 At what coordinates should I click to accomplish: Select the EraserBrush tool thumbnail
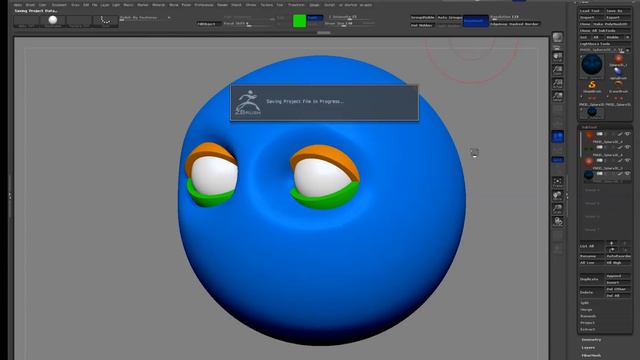(618, 85)
